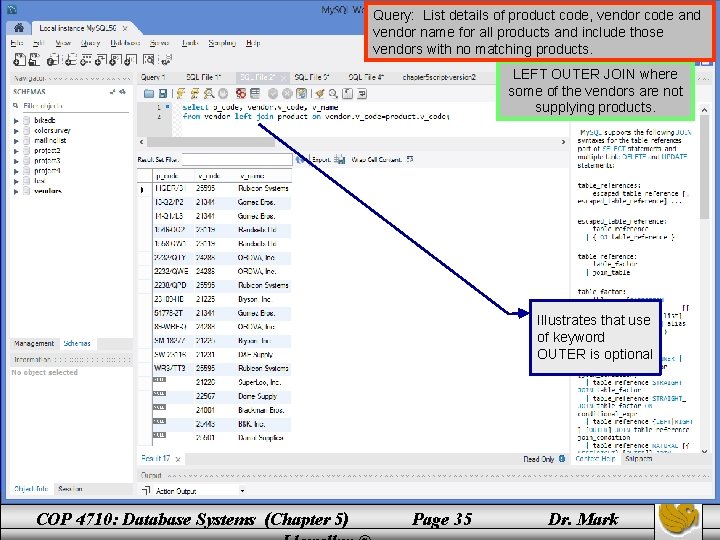This screenshot has height=540, width=720.
Task: Expand the project3 schema
Action: pyautogui.click(x=16, y=161)
